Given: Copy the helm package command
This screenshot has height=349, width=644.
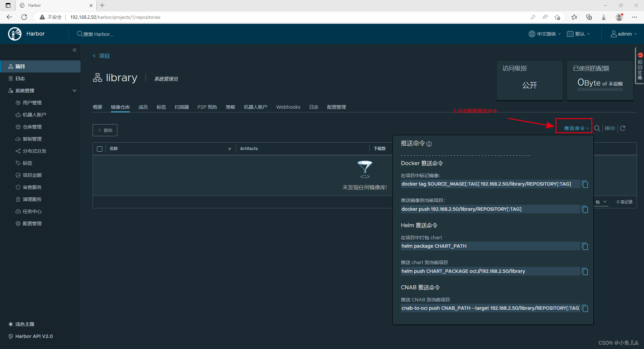Looking at the screenshot, I should (x=585, y=246).
